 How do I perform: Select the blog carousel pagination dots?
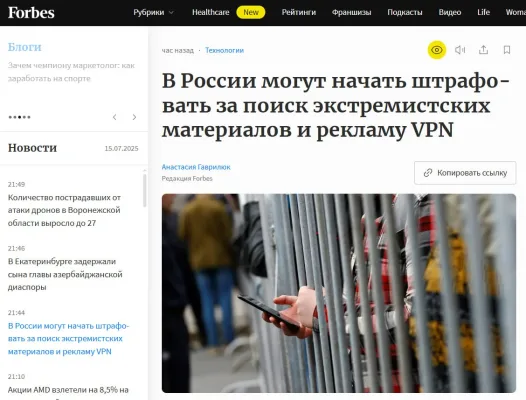point(19,117)
